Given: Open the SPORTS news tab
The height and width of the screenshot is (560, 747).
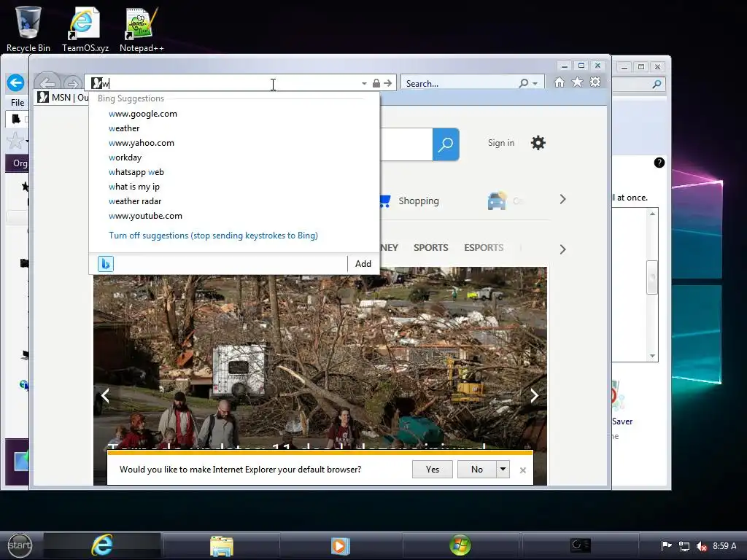Looking at the screenshot, I should coord(430,248).
